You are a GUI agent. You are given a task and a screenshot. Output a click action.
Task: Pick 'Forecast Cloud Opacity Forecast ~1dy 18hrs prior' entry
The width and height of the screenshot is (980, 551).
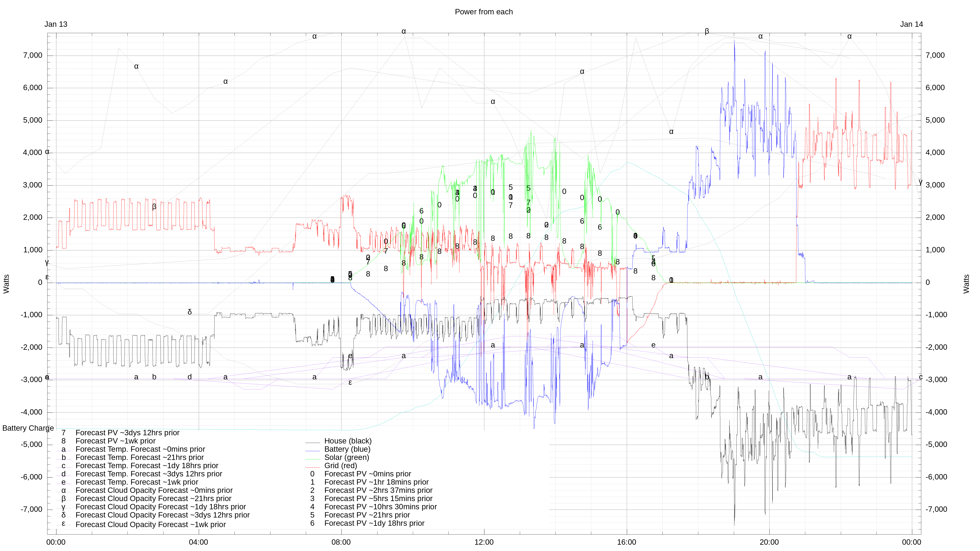point(161,507)
